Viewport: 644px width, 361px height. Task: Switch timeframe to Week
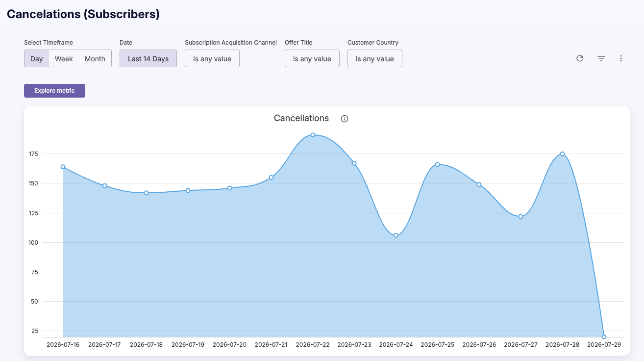(x=64, y=59)
